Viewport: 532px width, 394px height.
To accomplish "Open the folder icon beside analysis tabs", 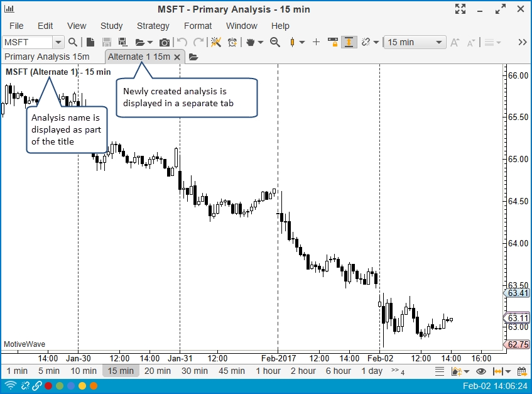I will point(193,57).
